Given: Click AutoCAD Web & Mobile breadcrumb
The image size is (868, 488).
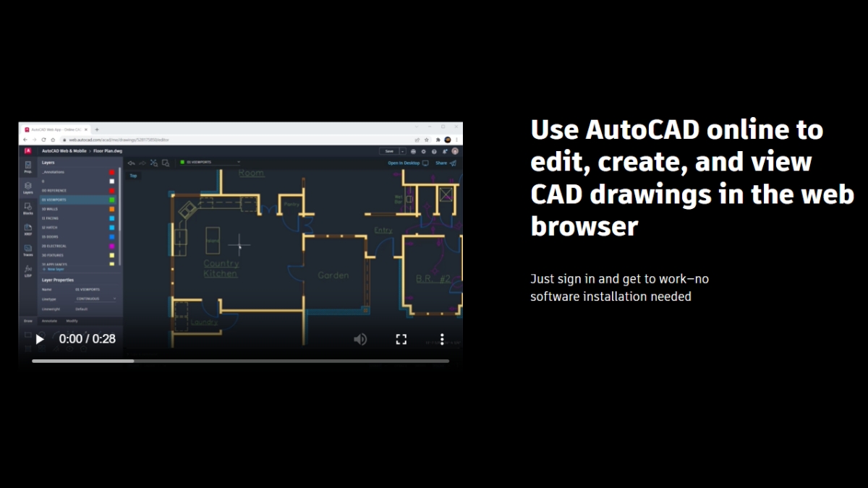Looking at the screenshot, I should [64, 151].
